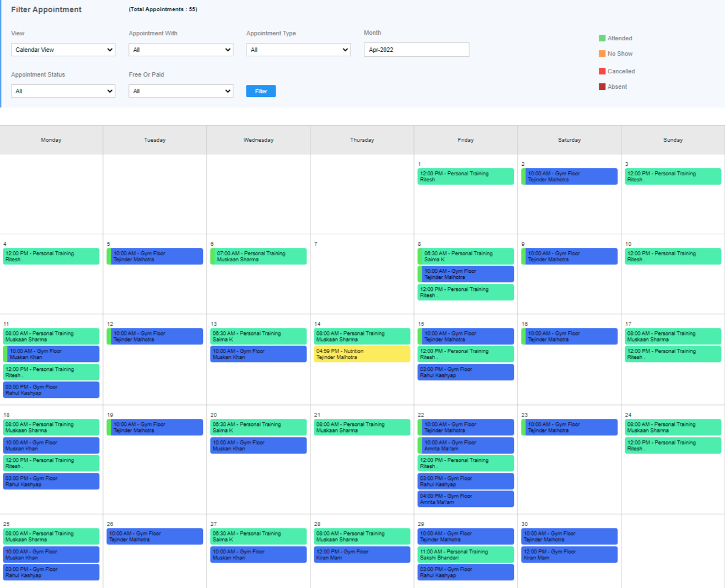Open the yellow 04:59 PM Nutrition appointment

(362, 354)
